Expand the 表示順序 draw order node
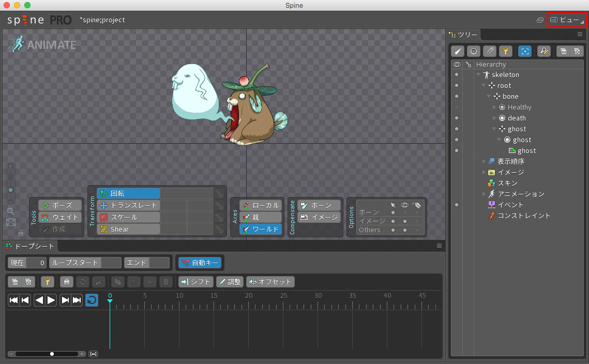The width and height of the screenshot is (589, 364). click(x=484, y=161)
